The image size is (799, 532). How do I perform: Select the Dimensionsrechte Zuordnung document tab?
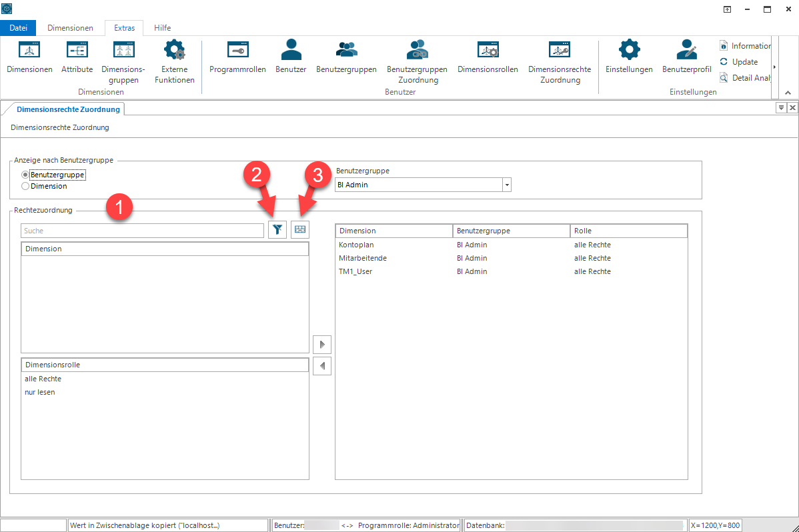pos(68,109)
